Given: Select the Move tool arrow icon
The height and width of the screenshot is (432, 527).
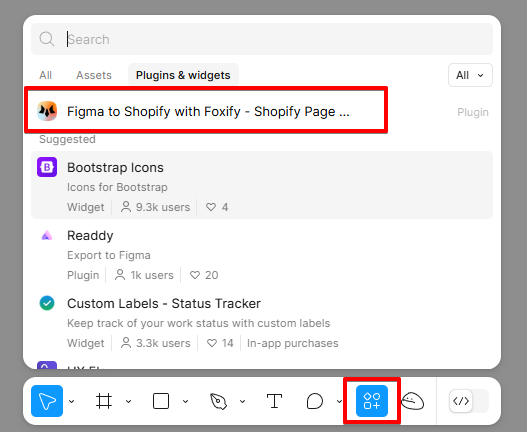Looking at the screenshot, I should click(47, 401).
